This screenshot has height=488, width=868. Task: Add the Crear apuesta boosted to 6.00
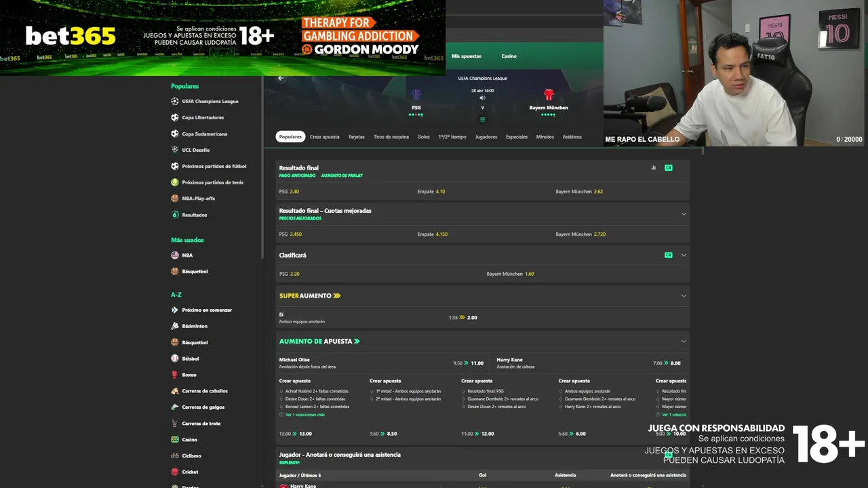[x=572, y=434]
